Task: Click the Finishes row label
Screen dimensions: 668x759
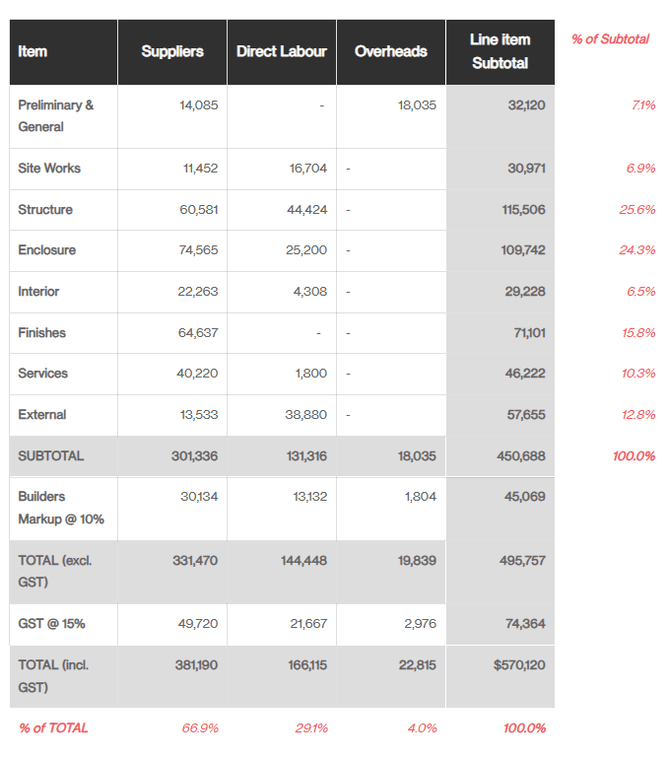Action: pyautogui.click(x=41, y=332)
